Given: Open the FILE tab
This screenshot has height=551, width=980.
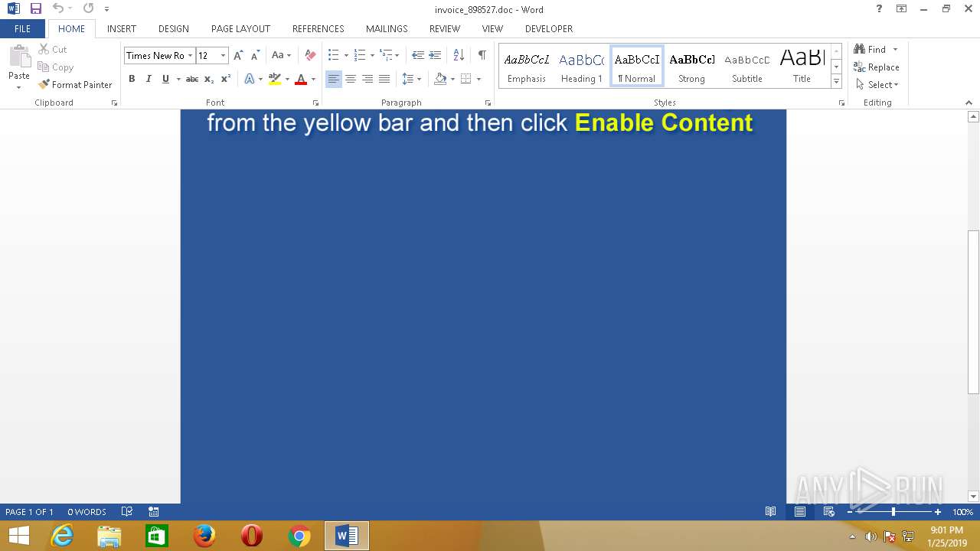Looking at the screenshot, I should click(x=23, y=28).
